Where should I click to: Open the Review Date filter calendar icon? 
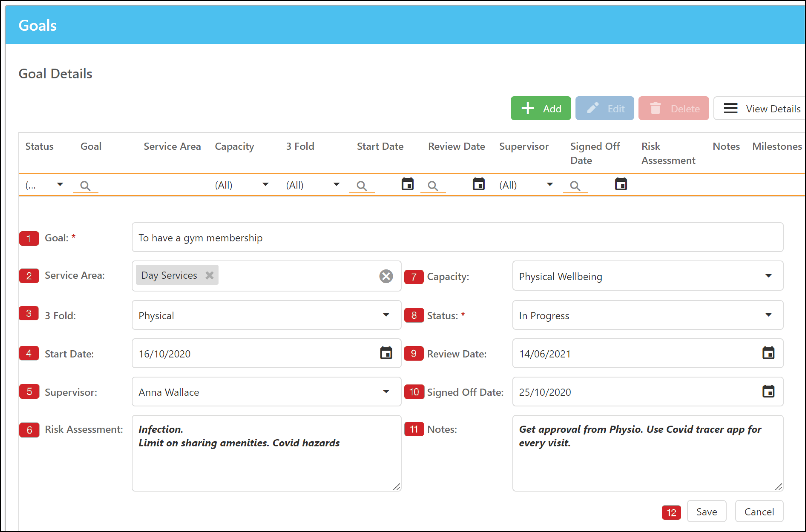[479, 184]
